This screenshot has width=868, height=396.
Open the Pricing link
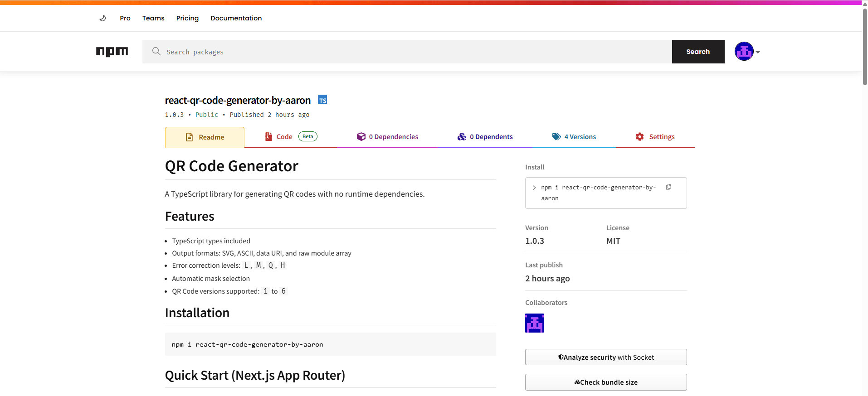coord(187,18)
